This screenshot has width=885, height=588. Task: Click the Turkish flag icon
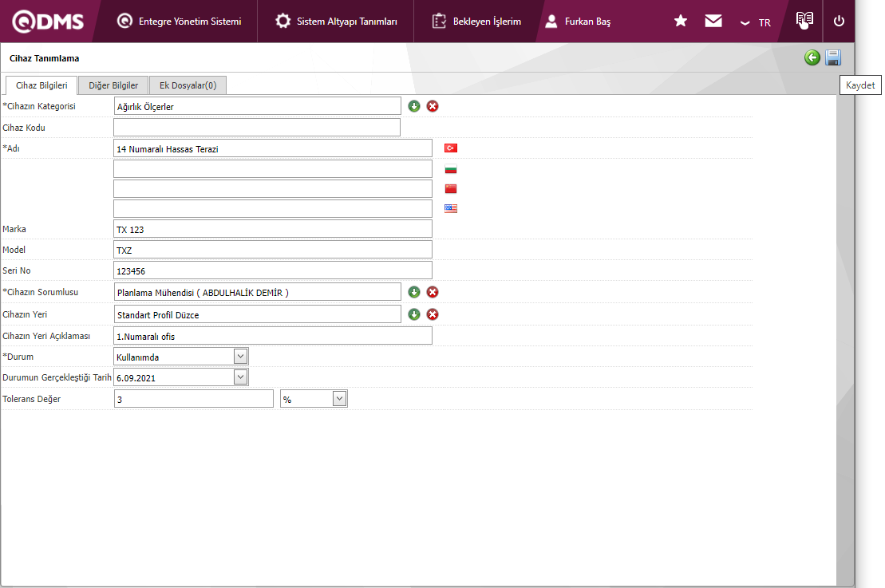point(450,148)
